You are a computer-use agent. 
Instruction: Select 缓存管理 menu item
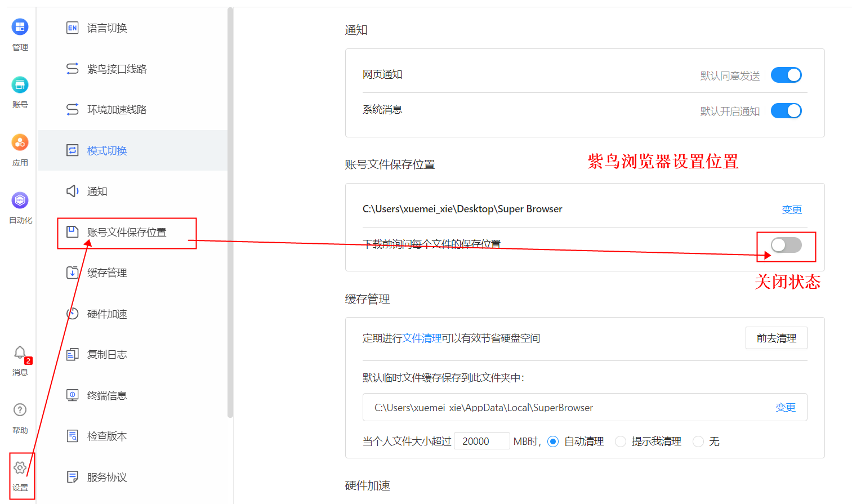click(x=133, y=273)
